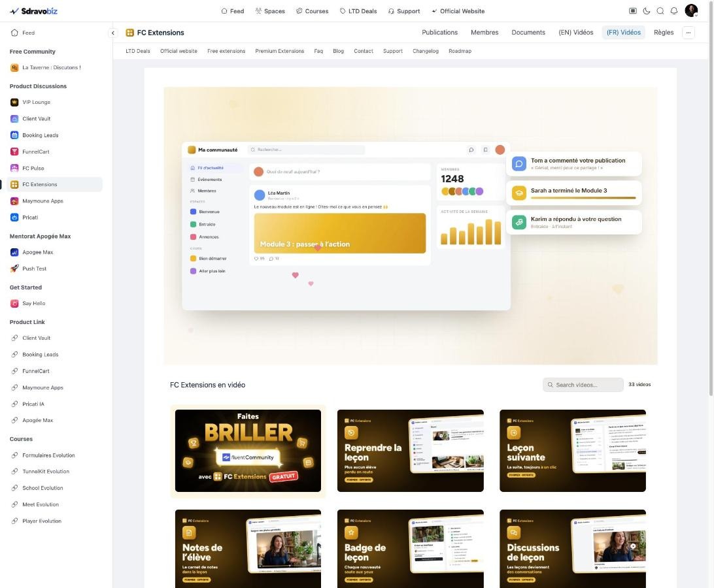Click the La Taverne space icon
Viewport: 714px width, 588px height.
[14, 67]
